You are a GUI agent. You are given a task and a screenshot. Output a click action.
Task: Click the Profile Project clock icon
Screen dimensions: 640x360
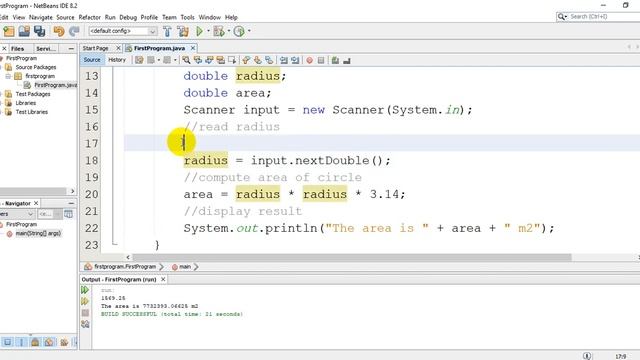click(239, 31)
